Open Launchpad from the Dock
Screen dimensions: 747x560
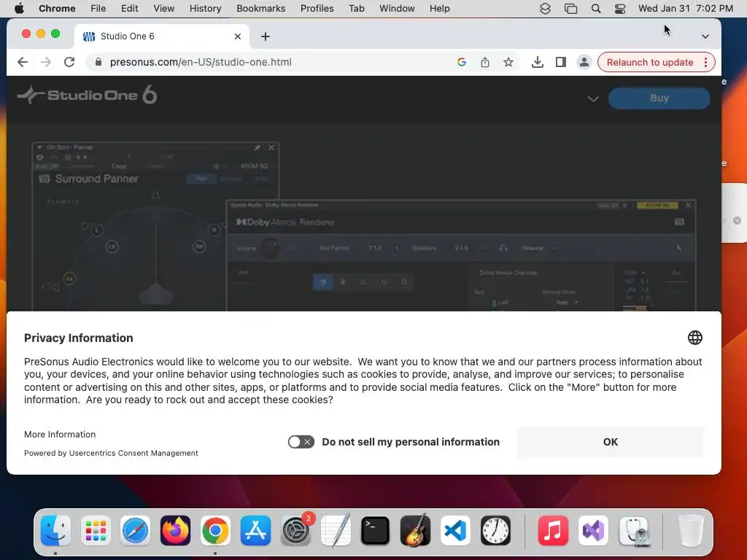coord(96,531)
